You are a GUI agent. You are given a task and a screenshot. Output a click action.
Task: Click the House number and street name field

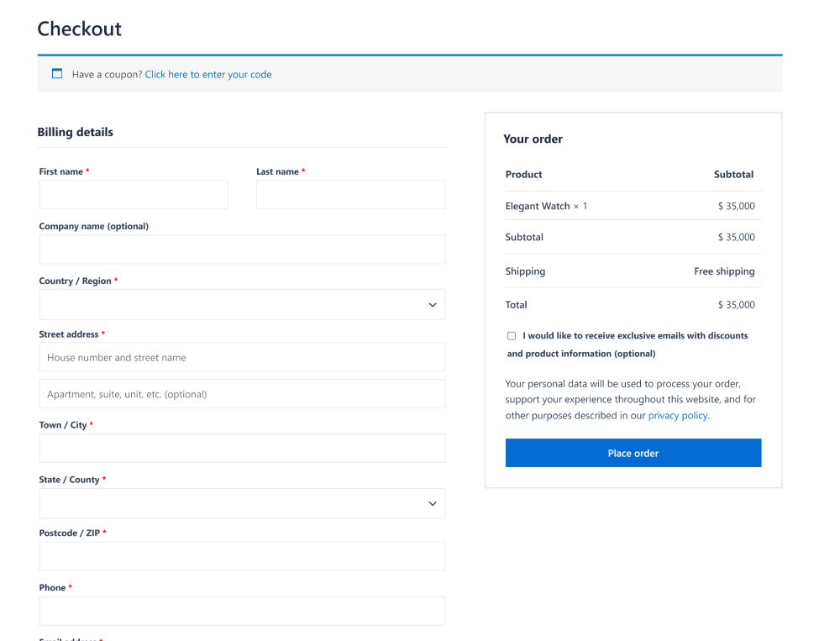242,357
